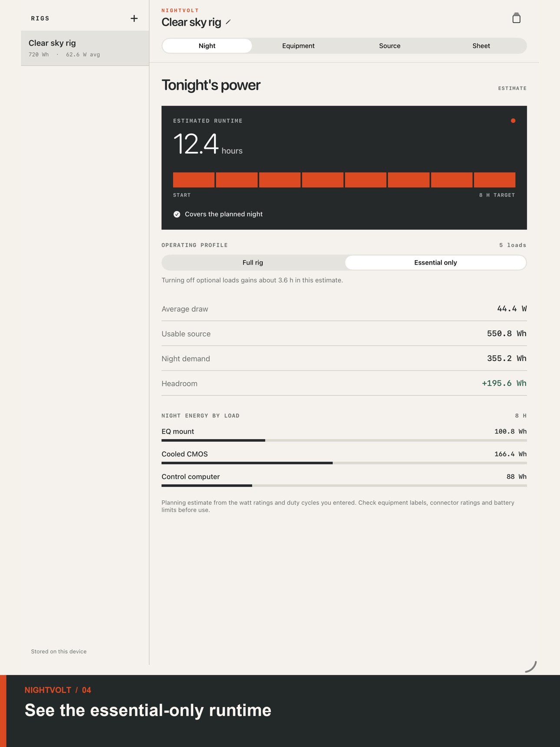560x747 pixels.
Task: Click the 550.8 Wh usable source value
Action: pyautogui.click(x=507, y=334)
